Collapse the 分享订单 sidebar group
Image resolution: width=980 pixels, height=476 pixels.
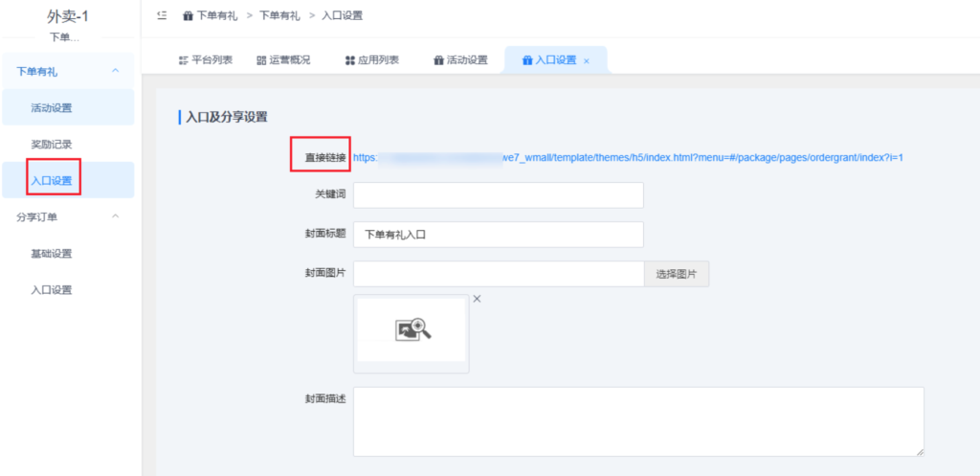click(116, 216)
